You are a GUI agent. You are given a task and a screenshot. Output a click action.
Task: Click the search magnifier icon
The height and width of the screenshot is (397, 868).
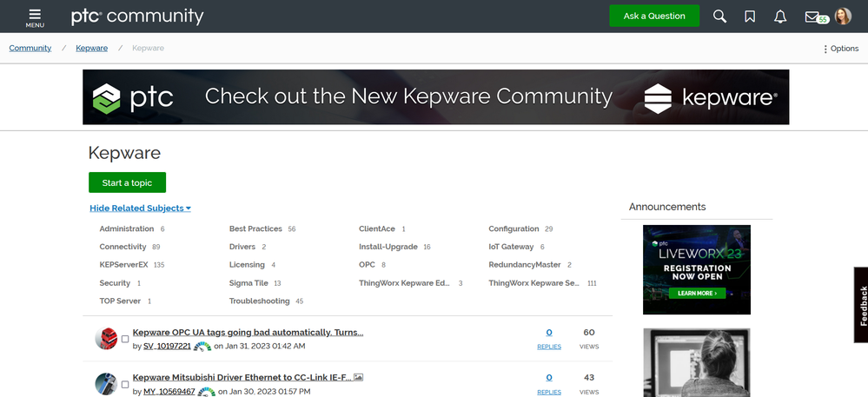coord(719,17)
